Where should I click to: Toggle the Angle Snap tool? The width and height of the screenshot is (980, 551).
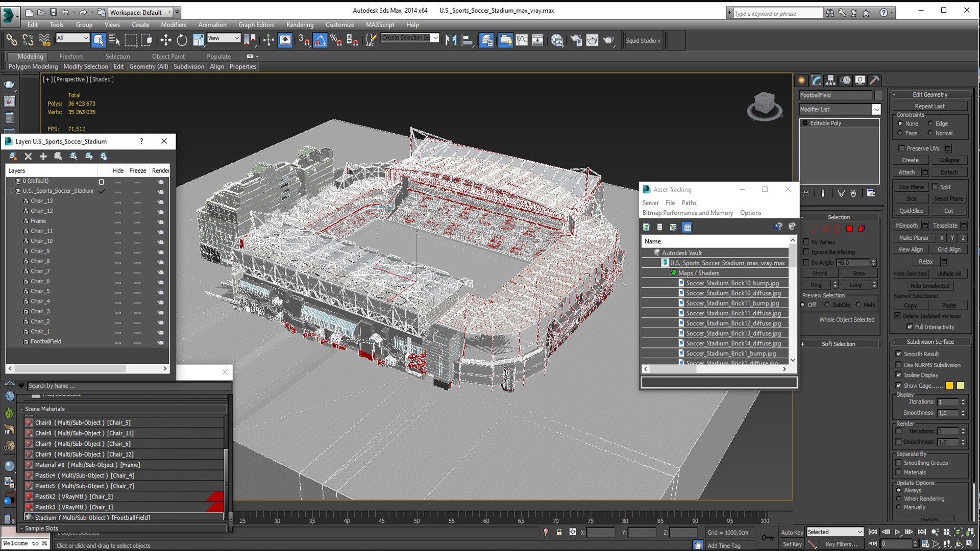[320, 40]
